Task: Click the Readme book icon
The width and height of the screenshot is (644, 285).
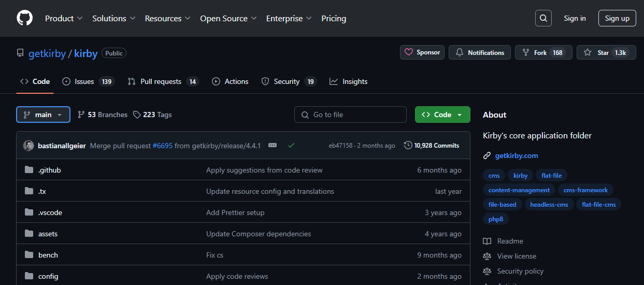Action: tap(487, 241)
